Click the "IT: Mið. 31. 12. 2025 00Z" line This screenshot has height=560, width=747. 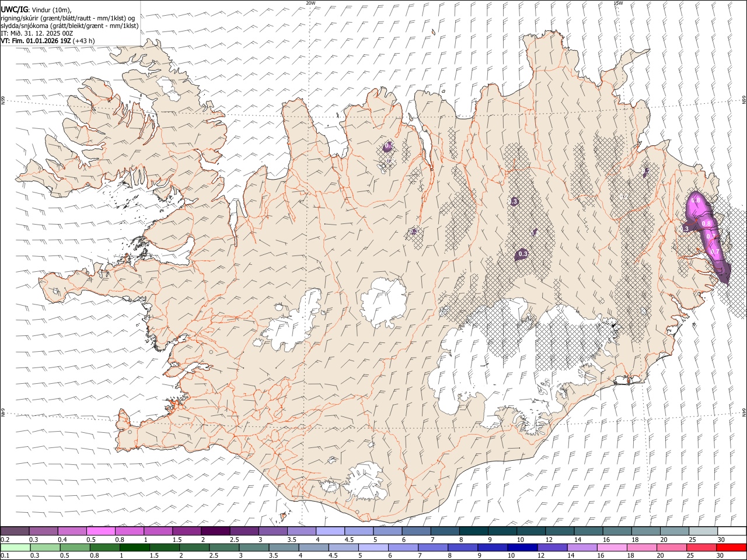[x=37, y=33]
